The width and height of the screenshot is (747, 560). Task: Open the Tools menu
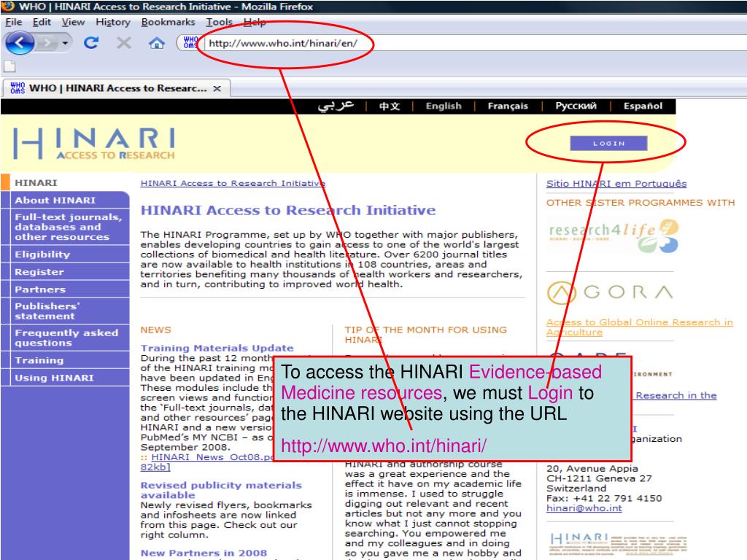(x=219, y=22)
